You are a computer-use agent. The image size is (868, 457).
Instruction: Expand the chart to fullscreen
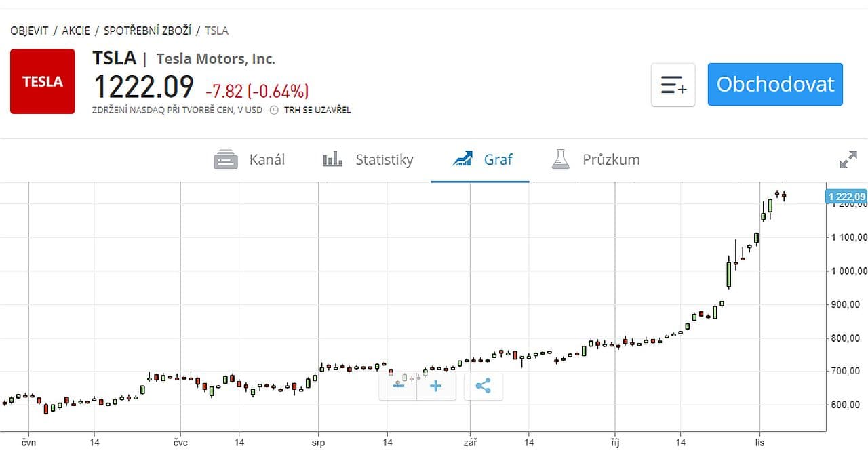point(848,160)
